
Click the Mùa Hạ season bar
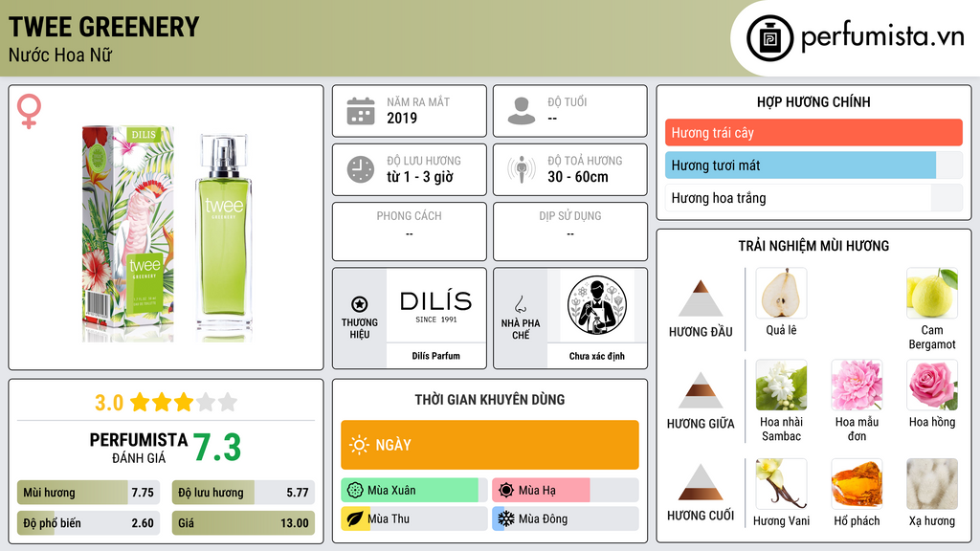coord(566,491)
